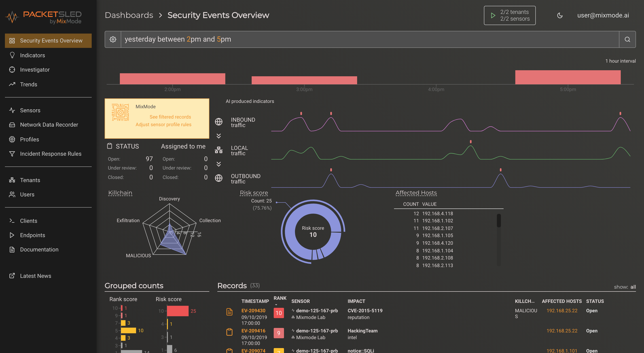Click the MixMode AI chip icon
Image resolution: width=644 pixels, height=353 pixels.
(120, 112)
